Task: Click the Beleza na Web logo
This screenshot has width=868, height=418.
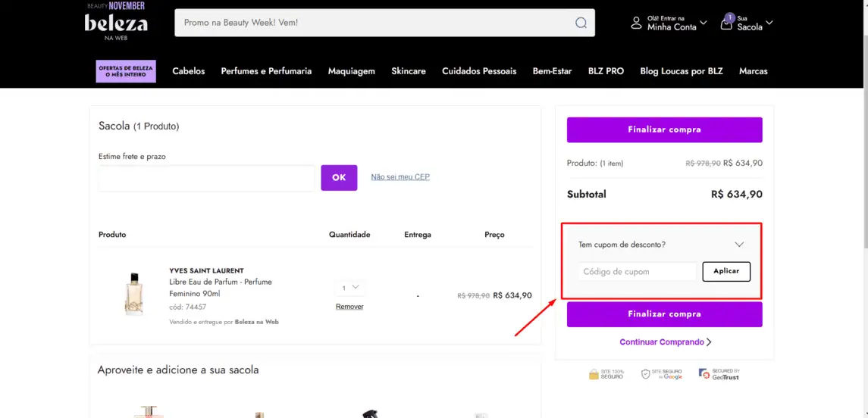Action: click(x=116, y=22)
